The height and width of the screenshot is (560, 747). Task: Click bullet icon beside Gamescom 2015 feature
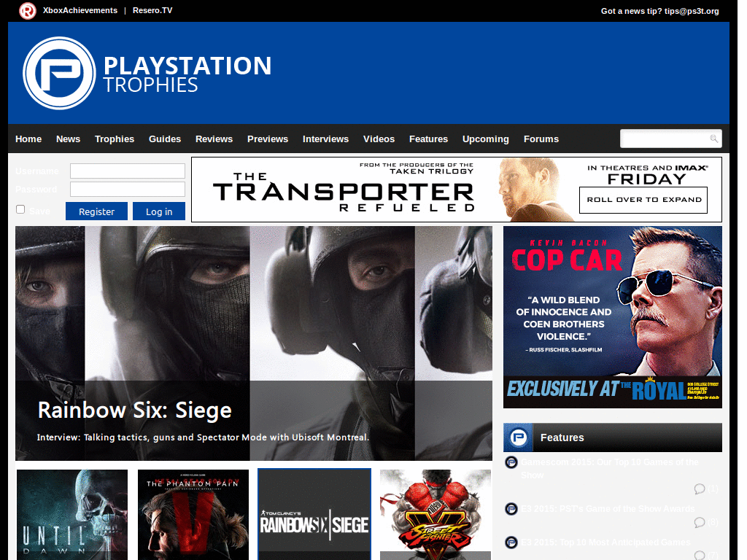coord(511,462)
